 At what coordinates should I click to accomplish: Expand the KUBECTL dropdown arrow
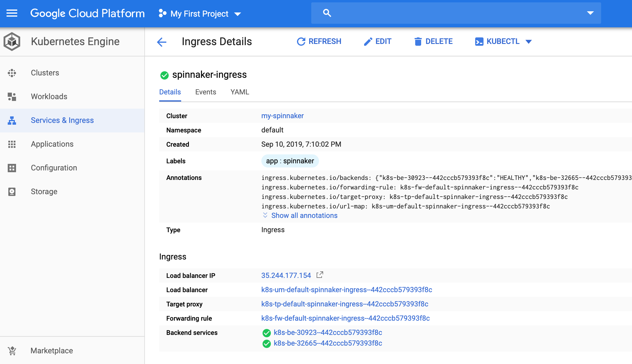(x=528, y=42)
